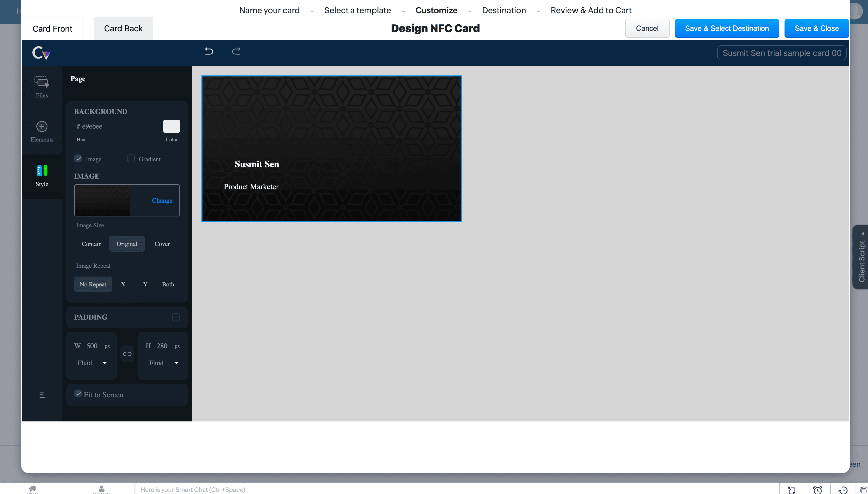Open the background color swatch
This screenshot has height=494, width=868.
tap(171, 126)
